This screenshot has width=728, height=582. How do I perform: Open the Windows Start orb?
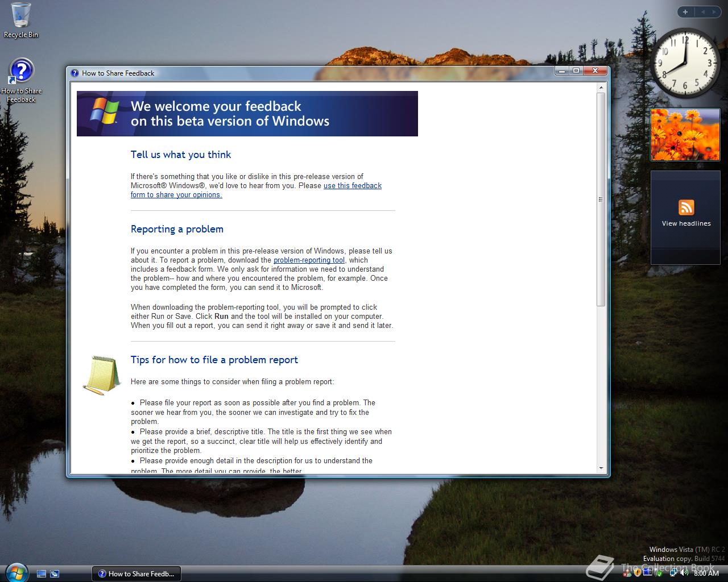pos(15,572)
